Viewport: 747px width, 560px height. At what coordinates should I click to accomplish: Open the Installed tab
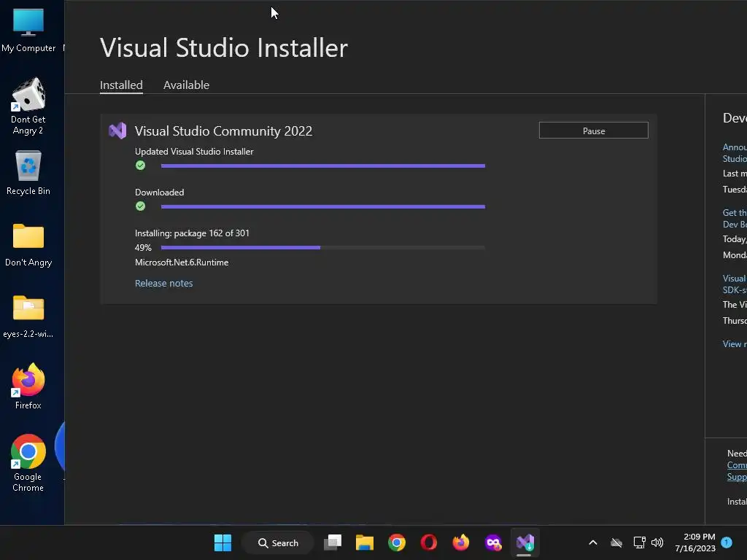point(121,85)
